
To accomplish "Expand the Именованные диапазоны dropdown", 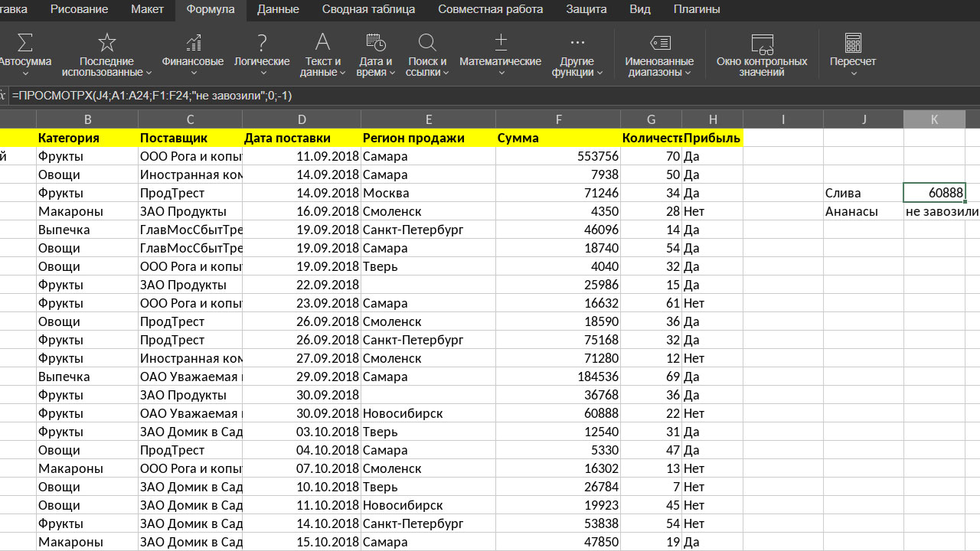I will 688,73.
